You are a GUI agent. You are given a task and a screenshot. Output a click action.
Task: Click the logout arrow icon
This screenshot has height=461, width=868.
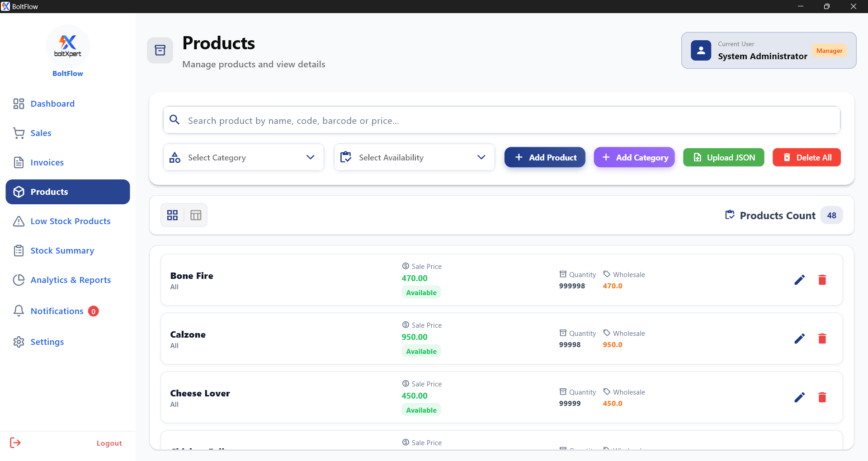(15, 443)
